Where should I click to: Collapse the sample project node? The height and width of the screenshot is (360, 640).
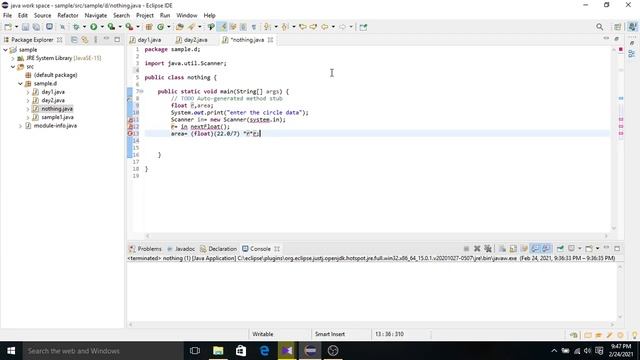5,50
